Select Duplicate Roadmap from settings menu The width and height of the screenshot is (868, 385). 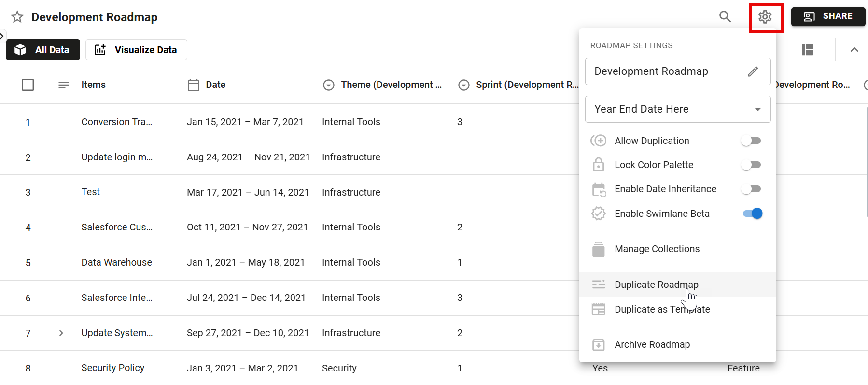tap(656, 285)
